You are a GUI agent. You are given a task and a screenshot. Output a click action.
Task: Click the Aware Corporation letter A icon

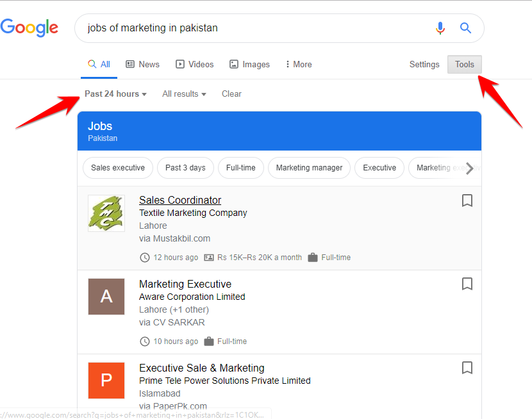106,297
